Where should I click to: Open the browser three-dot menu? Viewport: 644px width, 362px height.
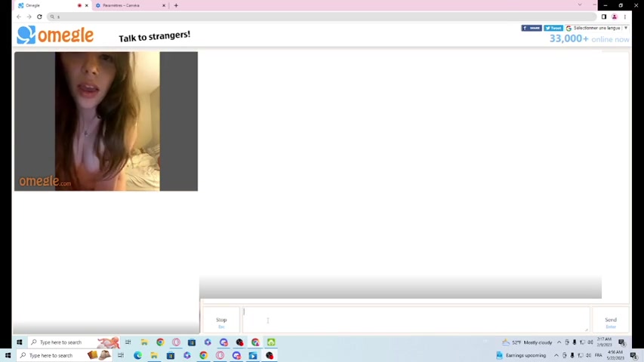pyautogui.click(x=624, y=17)
